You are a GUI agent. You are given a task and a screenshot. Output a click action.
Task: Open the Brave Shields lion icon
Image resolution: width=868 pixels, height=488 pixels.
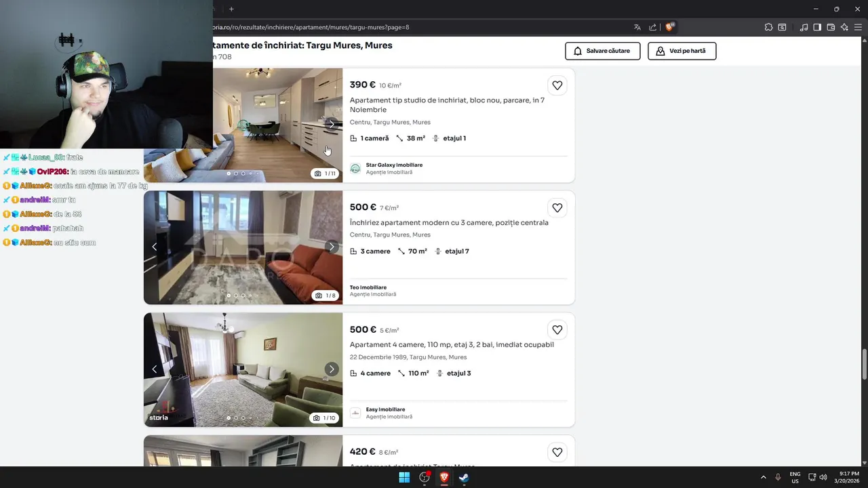click(669, 27)
